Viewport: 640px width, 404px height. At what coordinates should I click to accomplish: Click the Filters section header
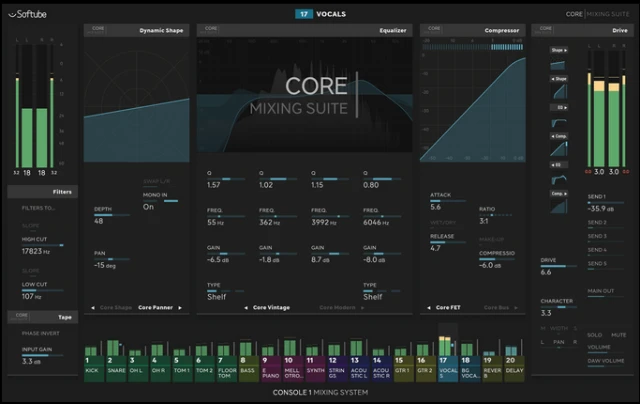point(42,191)
